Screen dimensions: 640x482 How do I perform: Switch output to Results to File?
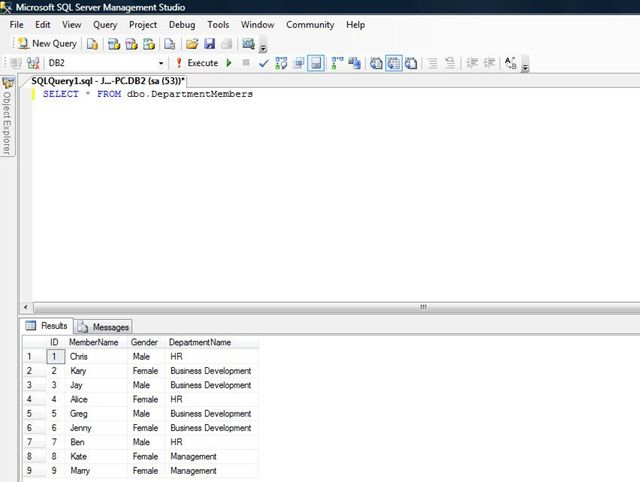[411, 63]
